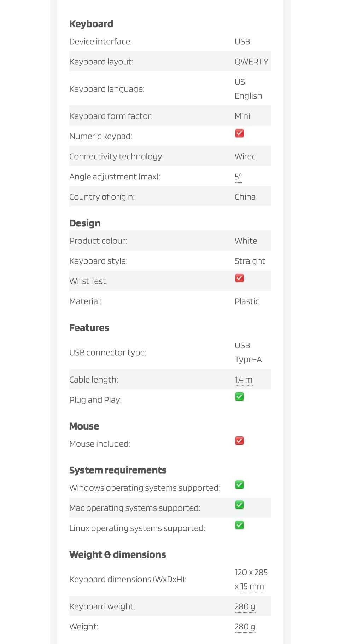
Task: Click the underlined 15 mm dimension value
Action: click(x=252, y=586)
